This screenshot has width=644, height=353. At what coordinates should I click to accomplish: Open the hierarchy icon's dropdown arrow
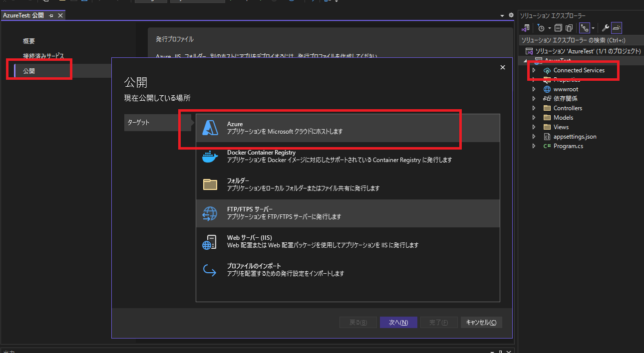tap(593, 28)
